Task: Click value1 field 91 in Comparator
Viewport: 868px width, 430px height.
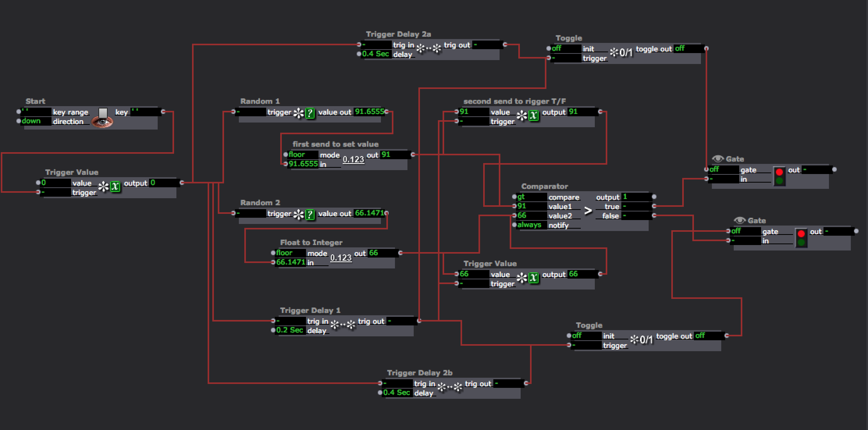Action: [532, 206]
